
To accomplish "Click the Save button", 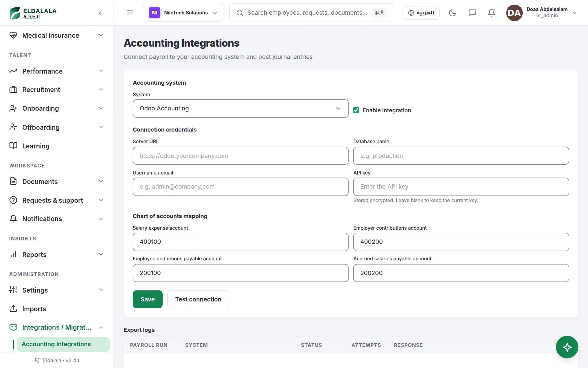I will [148, 299].
